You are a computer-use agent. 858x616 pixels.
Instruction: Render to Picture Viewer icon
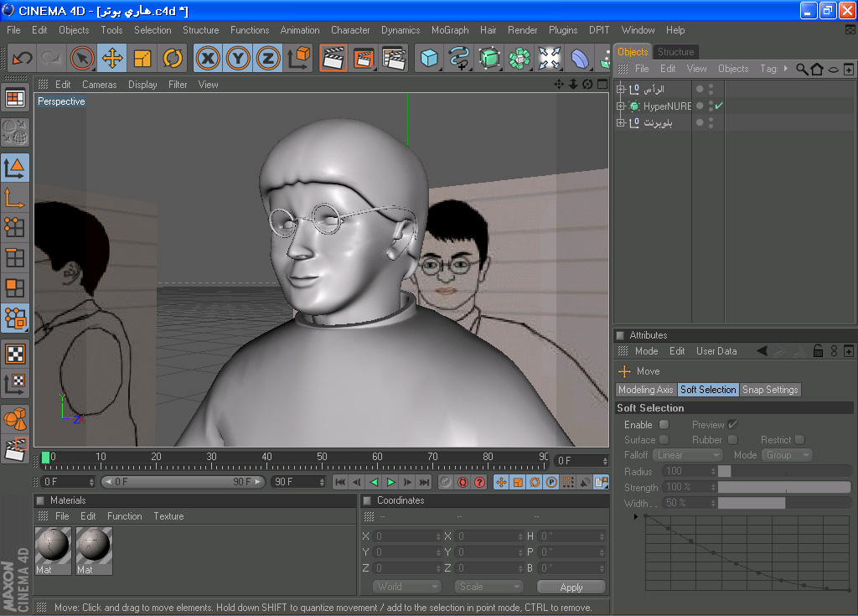pyautogui.click(x=364, y=58)
